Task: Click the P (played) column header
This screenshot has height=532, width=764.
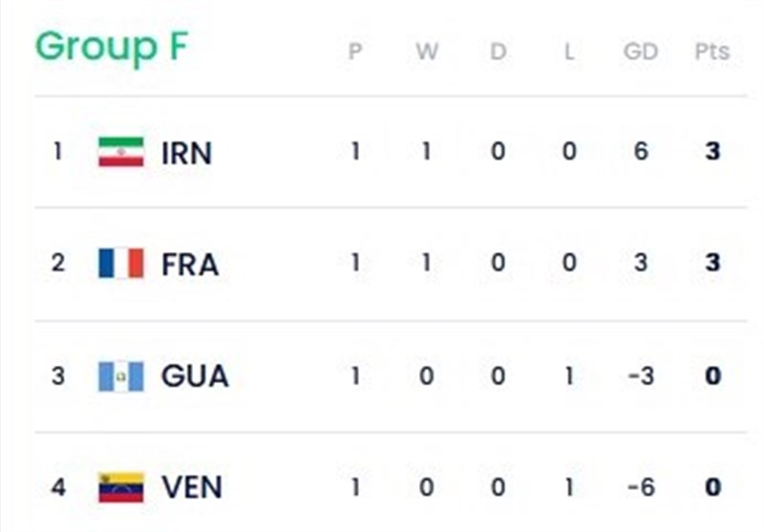Action: 355,52
